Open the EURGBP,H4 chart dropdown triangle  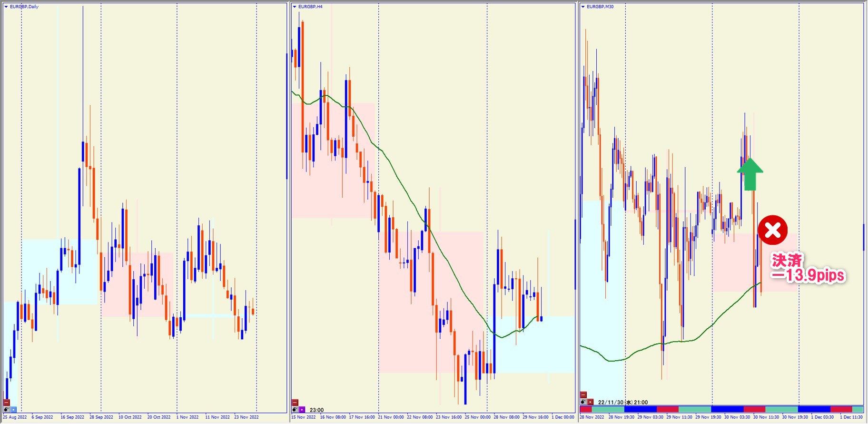[x=295, y=7]
